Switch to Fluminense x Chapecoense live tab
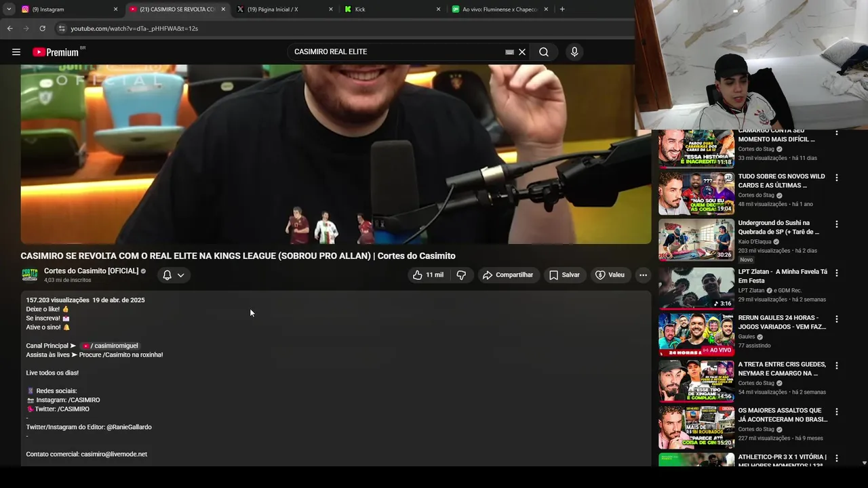The height and width of the screenshot is (488, 868). [498, 9]
